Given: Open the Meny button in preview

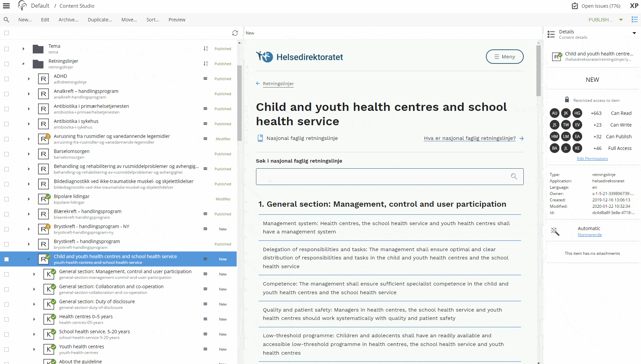Looking at the screenshot, I should [505, 57].
